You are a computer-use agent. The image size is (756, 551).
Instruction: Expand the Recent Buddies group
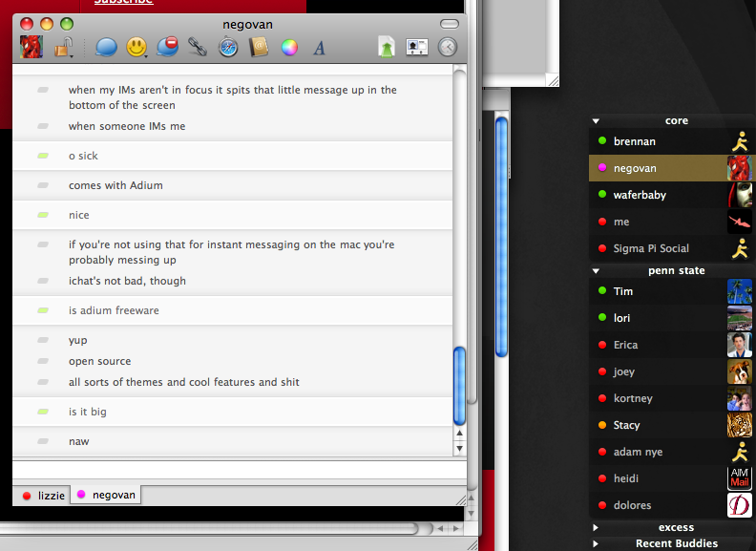(596, 543)
